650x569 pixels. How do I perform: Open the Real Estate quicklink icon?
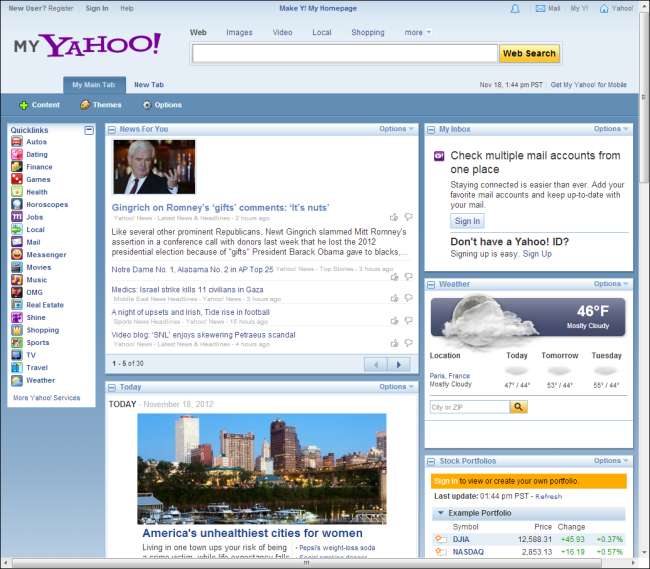(x=17, y=305)
